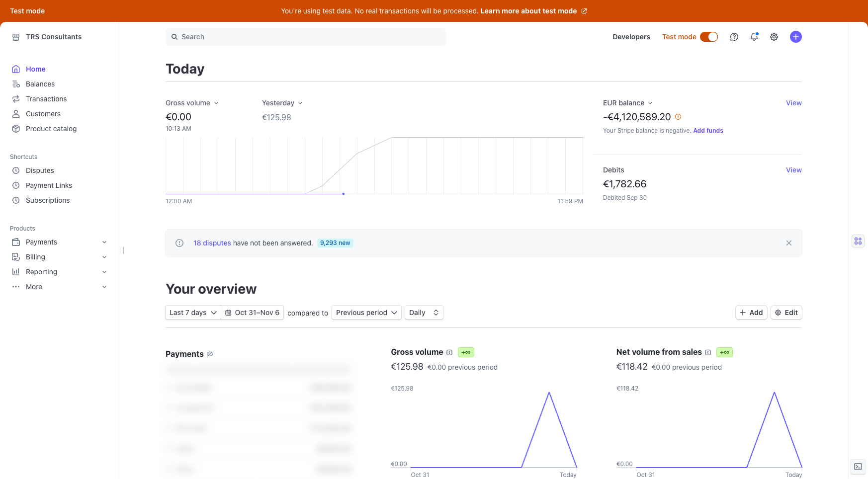The width and height of the screenshot is (868, 479).
Task: Click the orange warning icon beside EUR balance
Action: coord(678,117)
